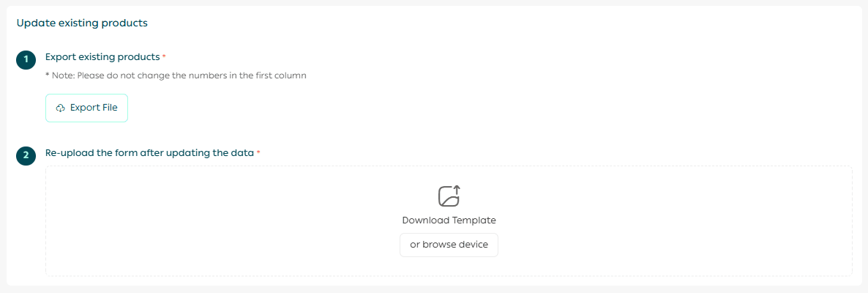Click the arrow on the upload icon
The image size is (868, 293).
[x=457, y=189]
